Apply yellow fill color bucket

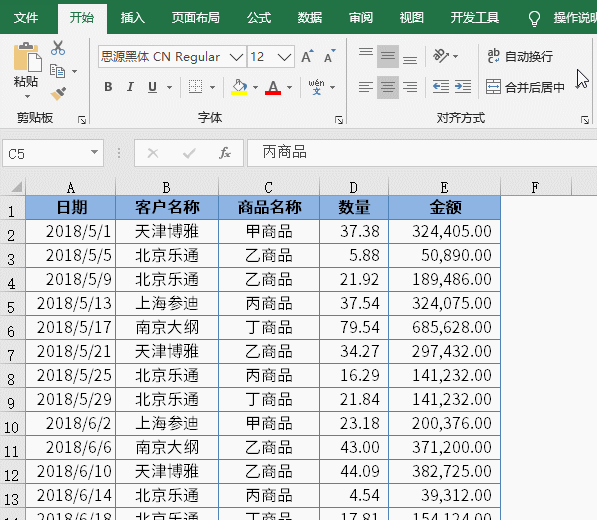coord(239,87)
